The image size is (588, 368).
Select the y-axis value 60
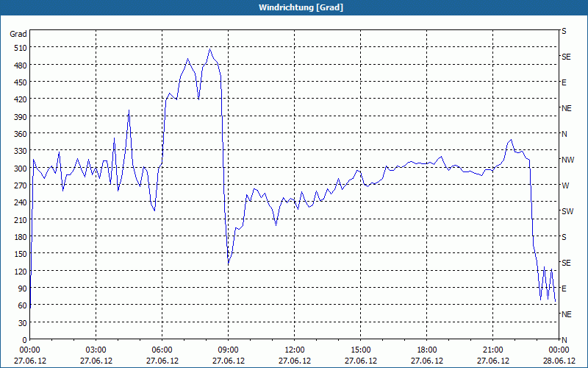tap(23, 306)
